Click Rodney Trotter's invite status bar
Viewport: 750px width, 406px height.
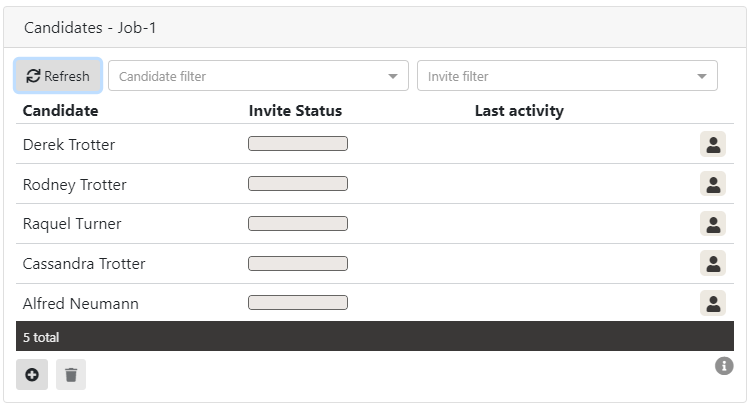click(x=298, y=184)
